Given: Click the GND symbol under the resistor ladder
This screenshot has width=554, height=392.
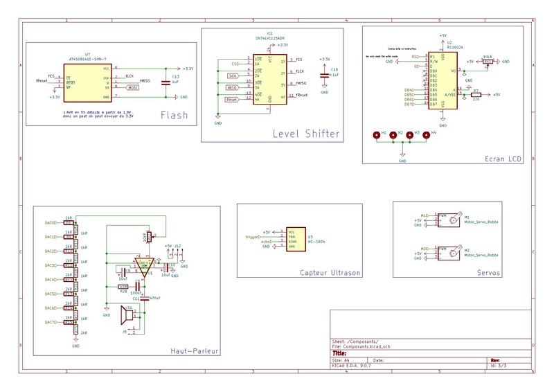Looking at the screenshot, I should coord(75,343).
